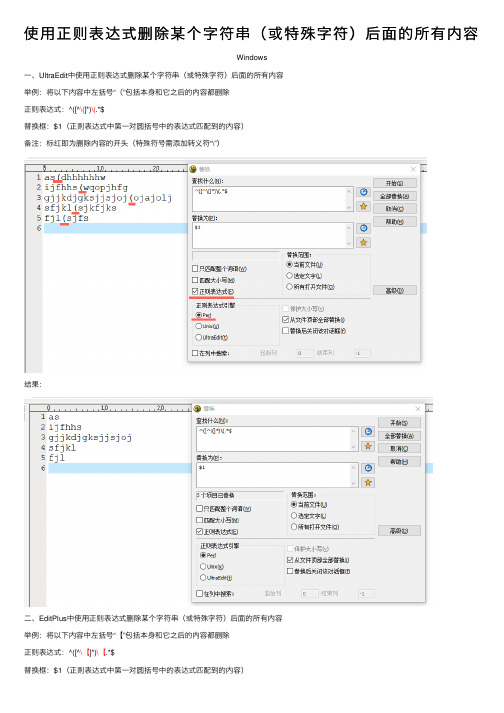Click line 'ijfhhs' in result editor

pos(65,427)
